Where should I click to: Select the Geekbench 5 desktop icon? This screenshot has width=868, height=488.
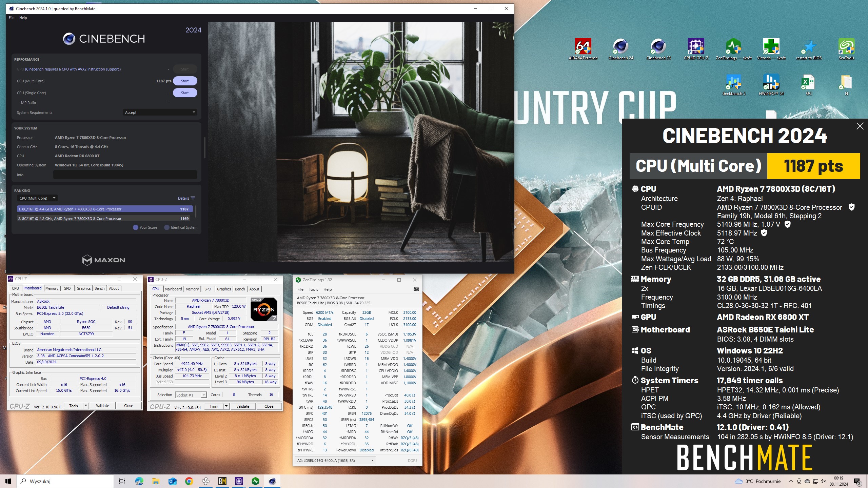pos(733,85)
